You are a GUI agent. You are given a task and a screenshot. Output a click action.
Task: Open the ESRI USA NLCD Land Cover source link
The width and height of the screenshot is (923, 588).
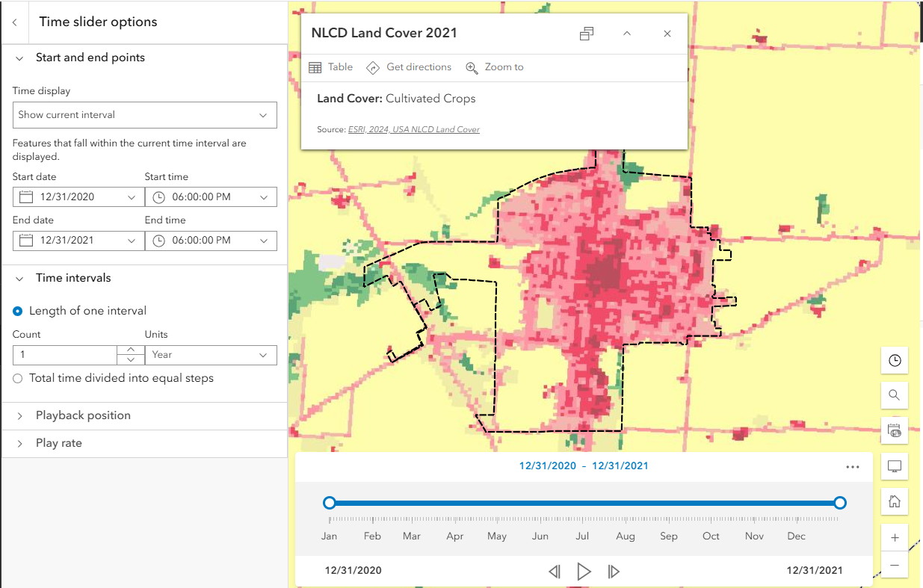[x=413, y=129]
